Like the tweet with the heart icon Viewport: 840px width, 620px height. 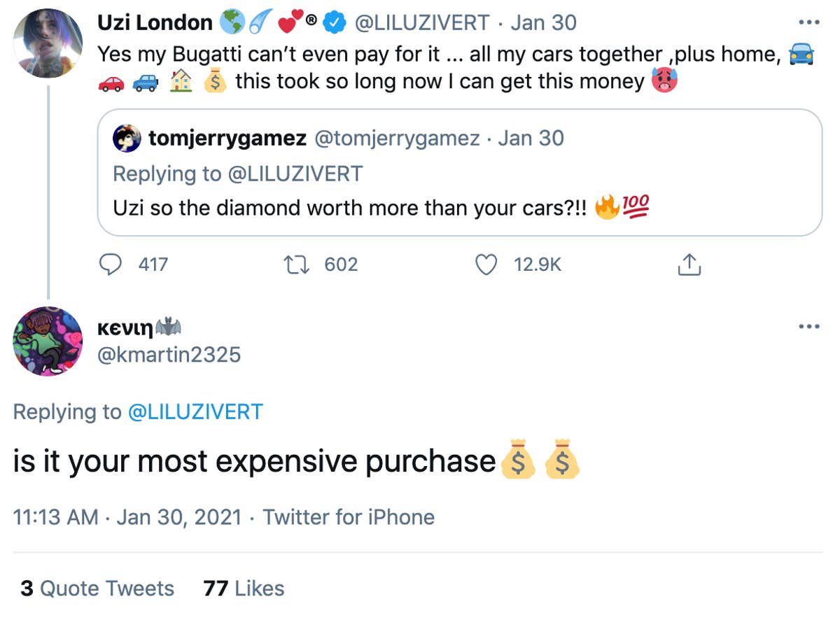point(484,265)
